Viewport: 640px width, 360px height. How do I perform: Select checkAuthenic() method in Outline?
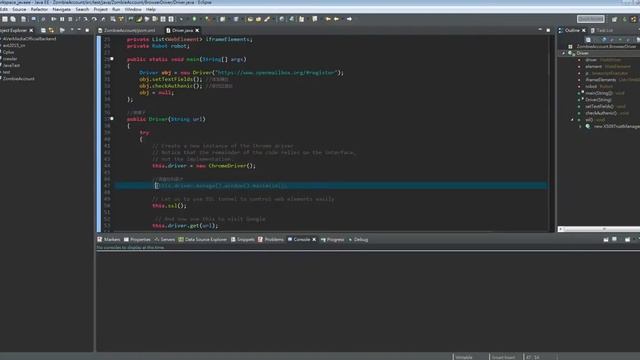coord(601,113)
